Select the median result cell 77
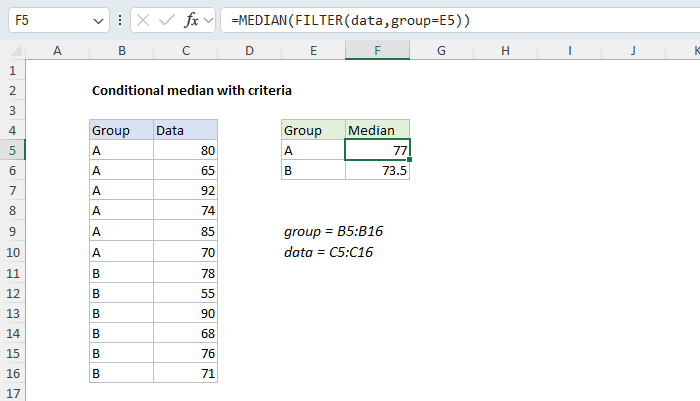This screenshot has height=401, width=700. tap(377, 150)
